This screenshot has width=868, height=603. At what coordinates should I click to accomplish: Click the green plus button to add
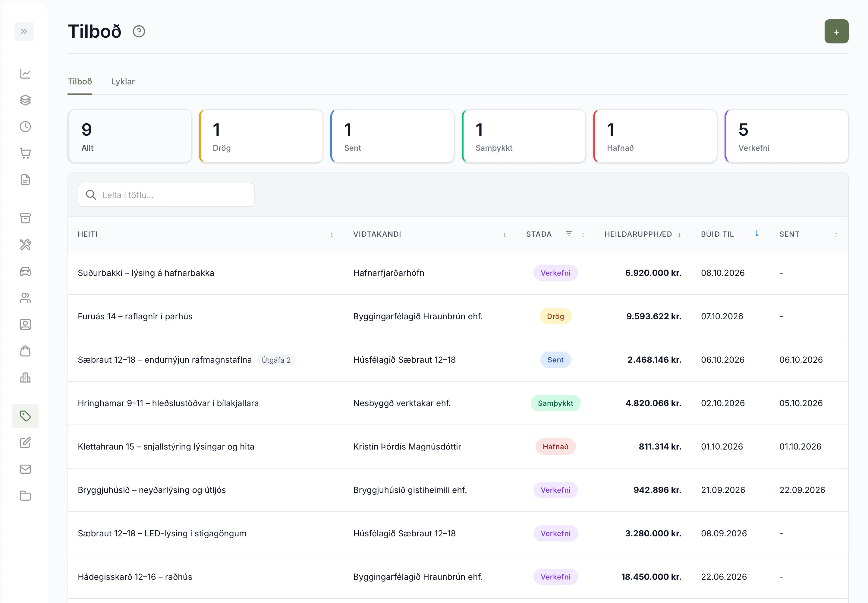[x=836, y=31]
